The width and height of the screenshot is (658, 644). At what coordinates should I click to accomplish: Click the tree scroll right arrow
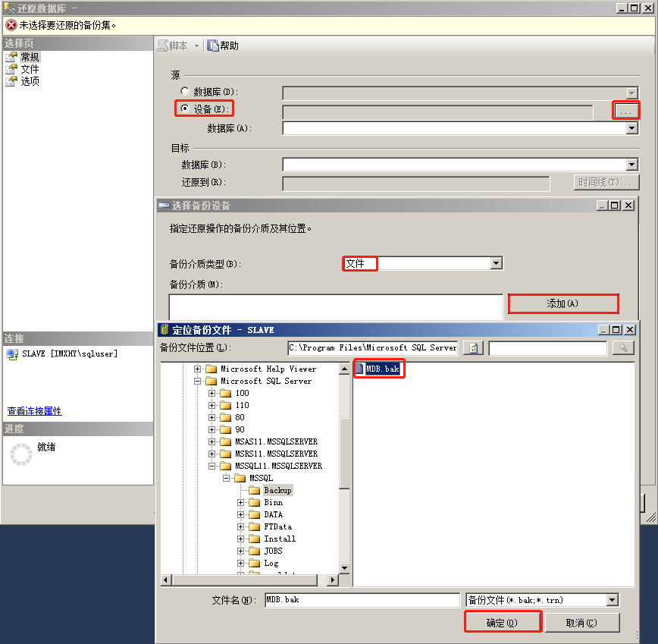(x=332, y=580)
